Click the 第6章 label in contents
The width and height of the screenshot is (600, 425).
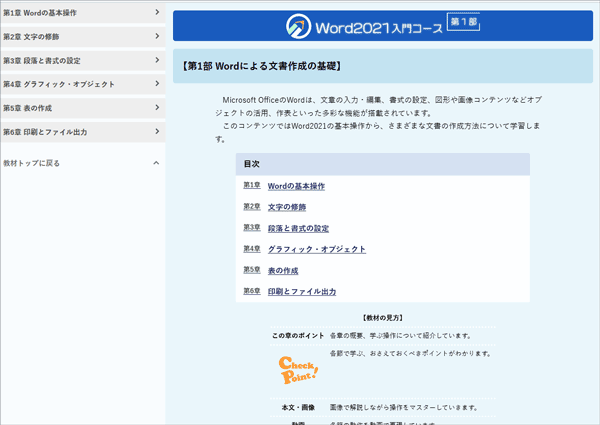click(252, 291)
